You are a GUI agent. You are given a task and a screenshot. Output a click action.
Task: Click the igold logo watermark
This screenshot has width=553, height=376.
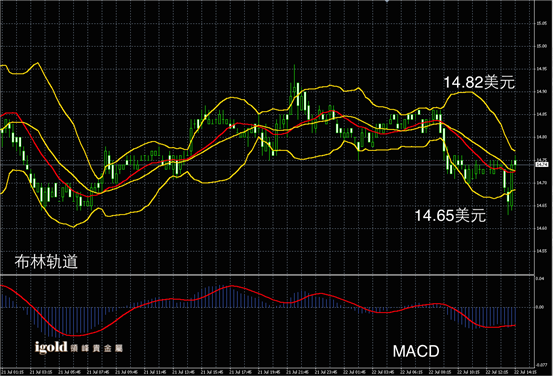(x=79, y=347)
